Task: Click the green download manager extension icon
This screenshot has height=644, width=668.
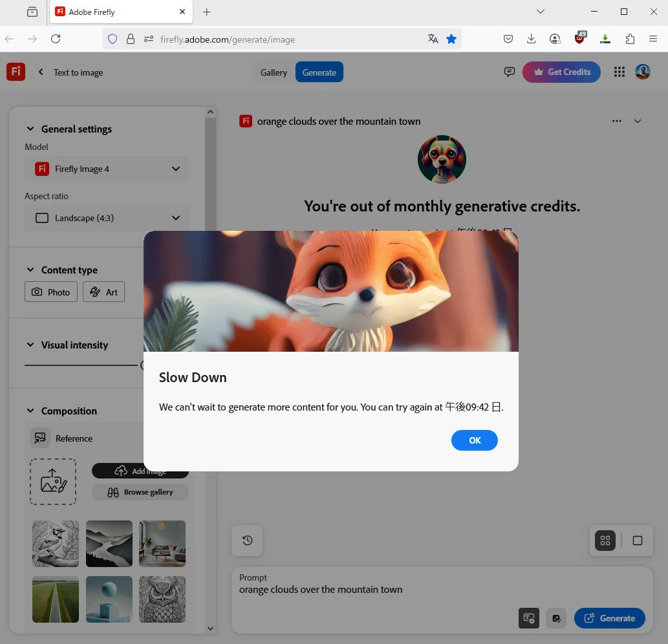Action: point(605,39)
